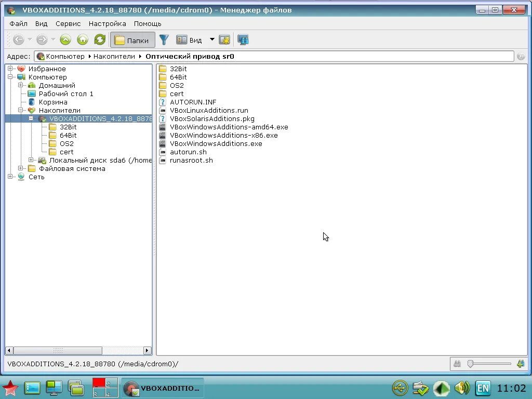Viewport: 532px width, 399px height.
Task: Expand the Избранное tree node
Action: [10, 69]
